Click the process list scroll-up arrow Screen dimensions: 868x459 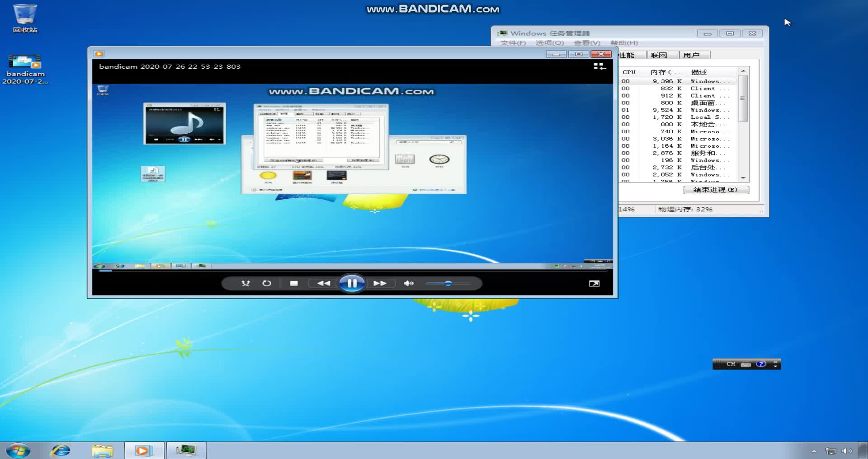pos(743,71)
